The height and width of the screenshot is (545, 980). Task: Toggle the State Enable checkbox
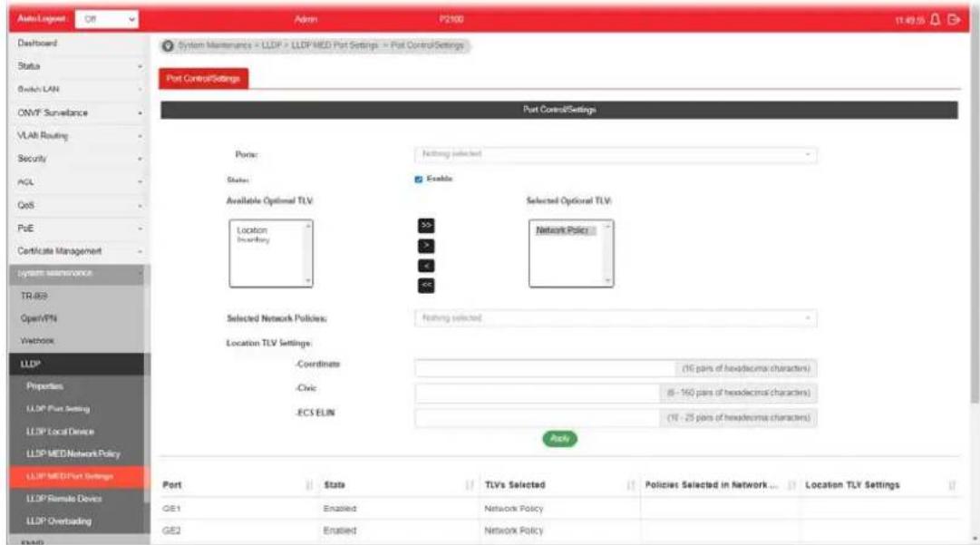click(419, 180)
